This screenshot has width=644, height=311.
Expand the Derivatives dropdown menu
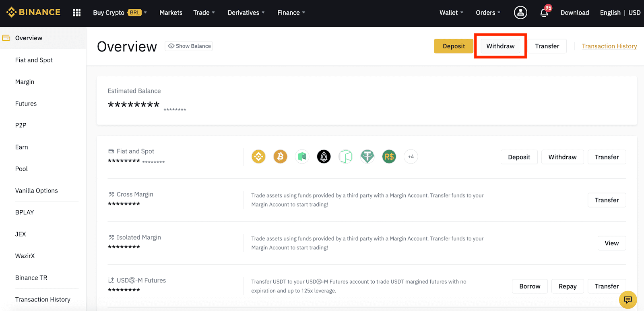tap(246, 12)
